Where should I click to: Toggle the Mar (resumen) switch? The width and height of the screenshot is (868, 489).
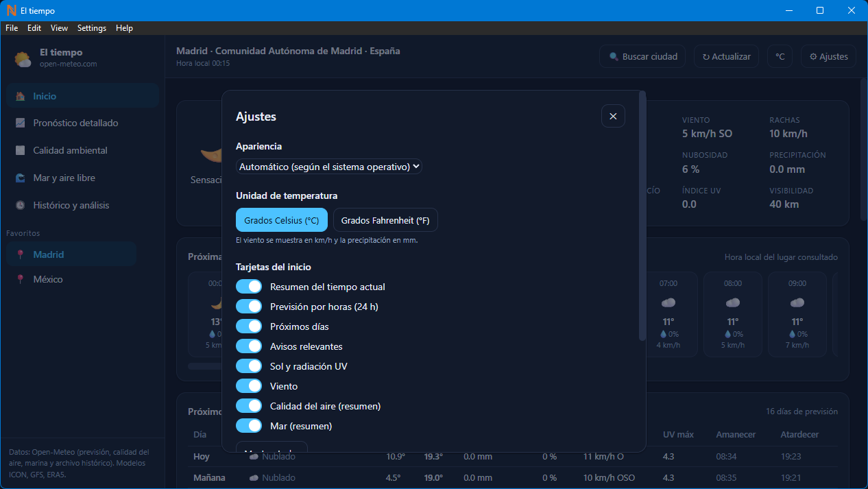pyautogui.click(x=249, y=425)
